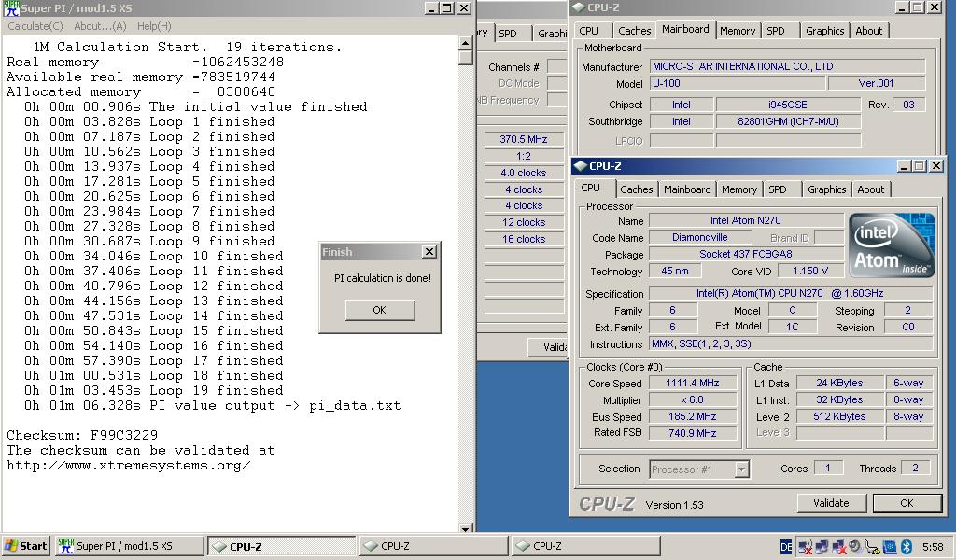Open About tab in front CPU-Z window
Image resolution: width=956 pixels, height=560 pixels.
pyautogui.click(x=871, y=189)
